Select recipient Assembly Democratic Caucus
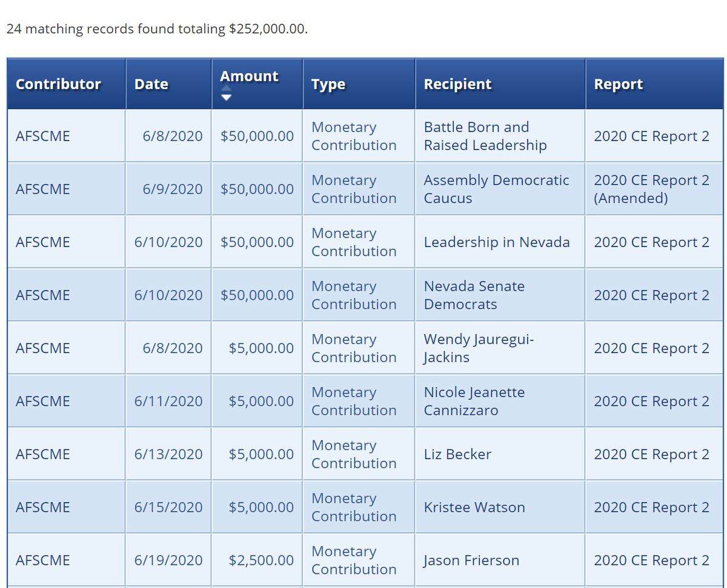The width and height of the screenshot is (727, 588). click(496, 189)
